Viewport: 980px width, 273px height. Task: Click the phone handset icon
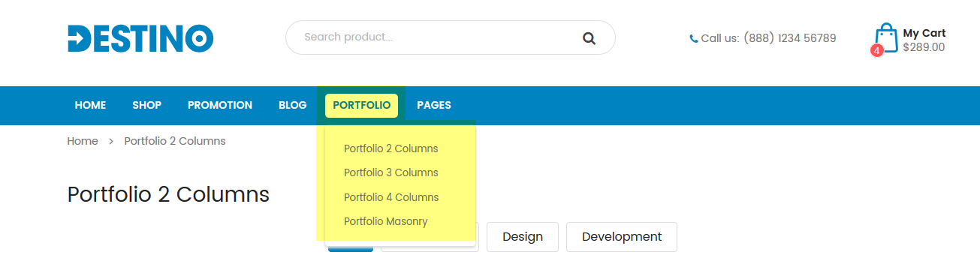click(x=694, y=38)
